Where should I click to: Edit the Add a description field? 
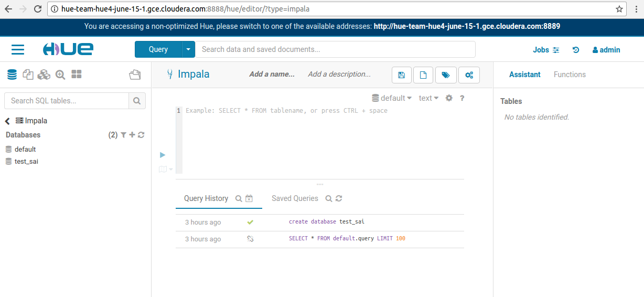(x=339, y=75)
